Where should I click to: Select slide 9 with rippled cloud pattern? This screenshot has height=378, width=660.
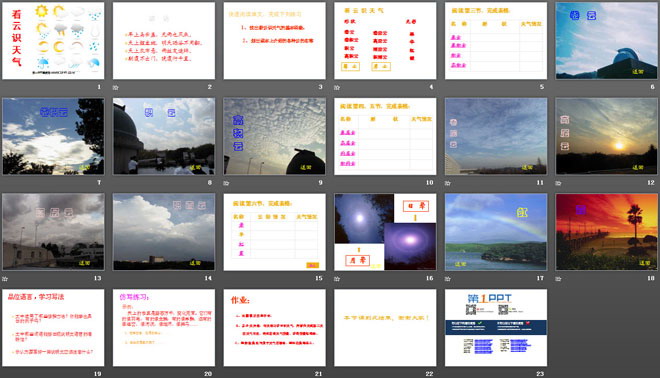point(274,136)
